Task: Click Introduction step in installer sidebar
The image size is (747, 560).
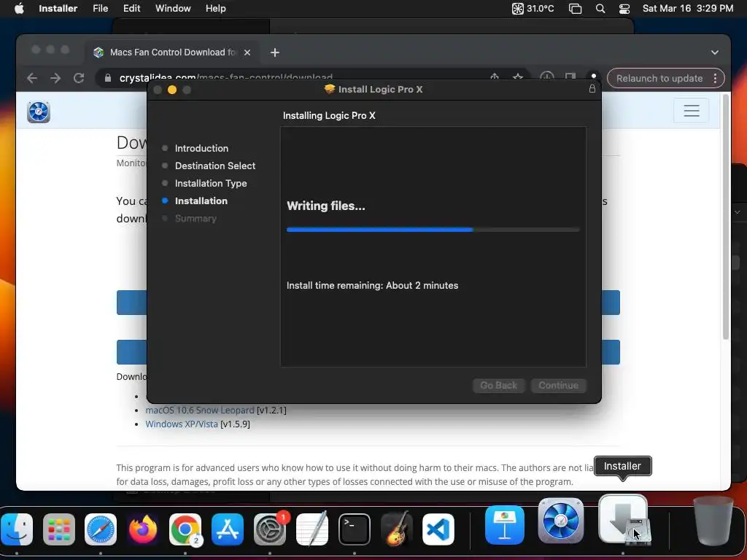Action: (201, 148)
